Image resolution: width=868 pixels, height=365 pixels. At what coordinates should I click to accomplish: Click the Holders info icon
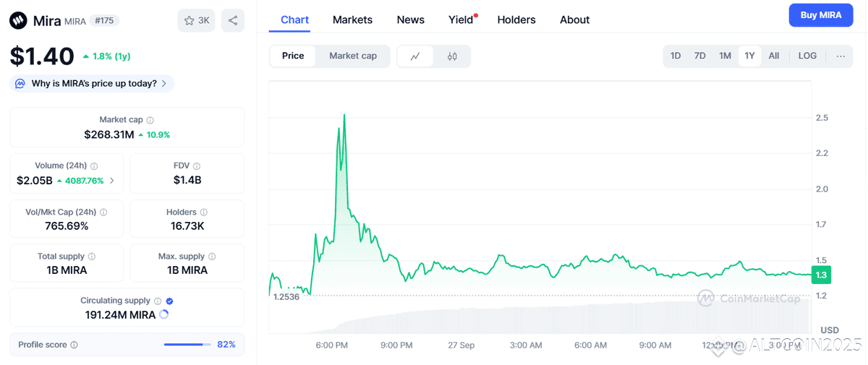coord(203,212)
